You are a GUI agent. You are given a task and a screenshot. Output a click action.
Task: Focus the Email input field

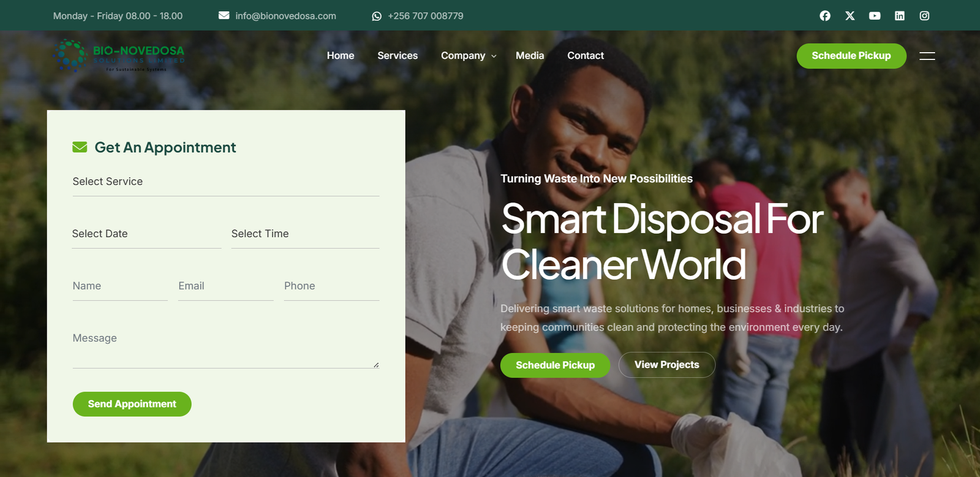click(x=226, y=286)
